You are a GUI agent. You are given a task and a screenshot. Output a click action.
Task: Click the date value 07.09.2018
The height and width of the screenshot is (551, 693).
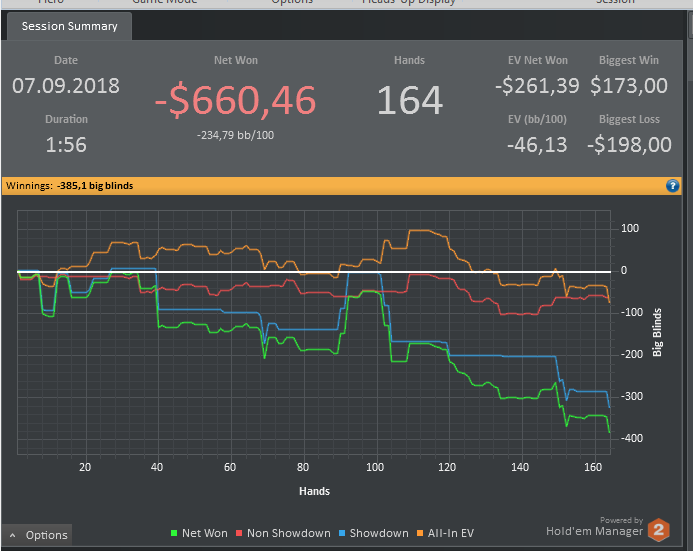click(x=66, y=86)
